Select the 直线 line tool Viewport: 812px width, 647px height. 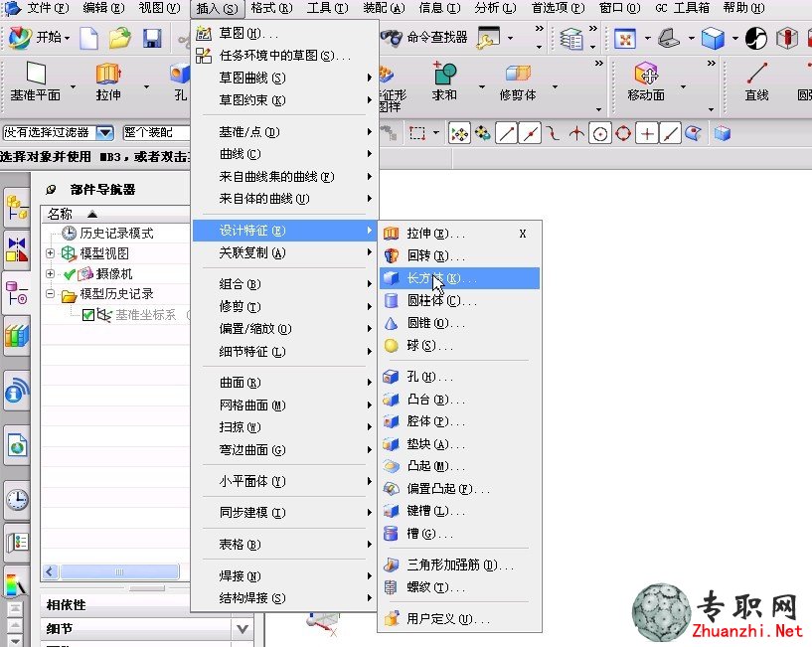point(756,81)
